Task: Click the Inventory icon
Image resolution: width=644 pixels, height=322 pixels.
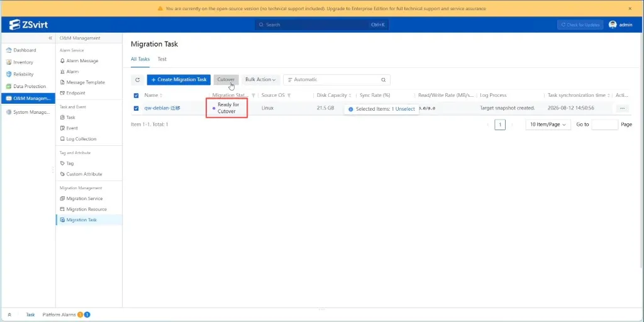Action: pyautogui.click(x=9, y=62)
